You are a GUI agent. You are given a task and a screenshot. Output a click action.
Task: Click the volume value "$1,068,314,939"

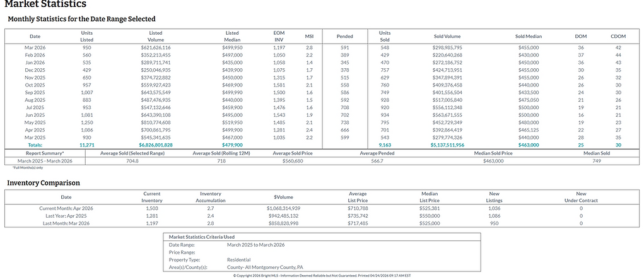[283, 208]
